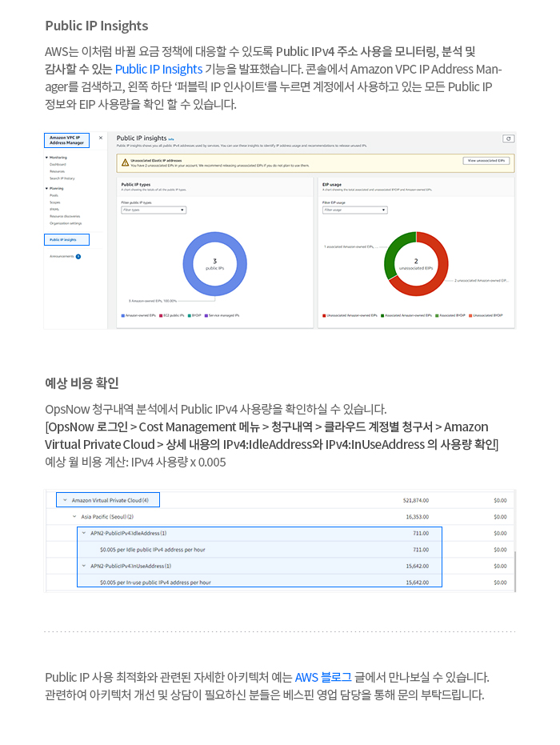This screenshot has height=745, width=560.
Task: Collapse the Asia Pacific (Seoul) (2) row
Action: point(74,517)
